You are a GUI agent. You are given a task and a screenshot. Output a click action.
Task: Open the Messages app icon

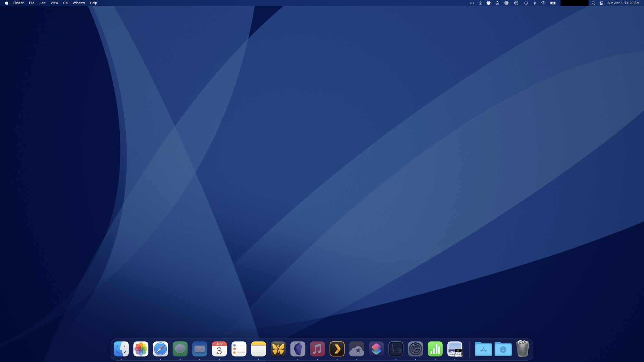click(180, 349)
